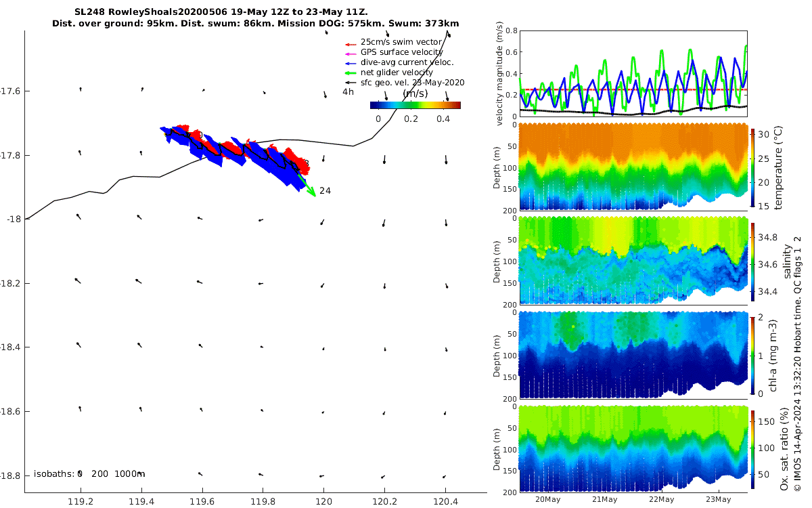The width and height of the screenshot is (812, 508).
Task: Click the oxygen saturation depth-section plot
Action: pos(633,448)
